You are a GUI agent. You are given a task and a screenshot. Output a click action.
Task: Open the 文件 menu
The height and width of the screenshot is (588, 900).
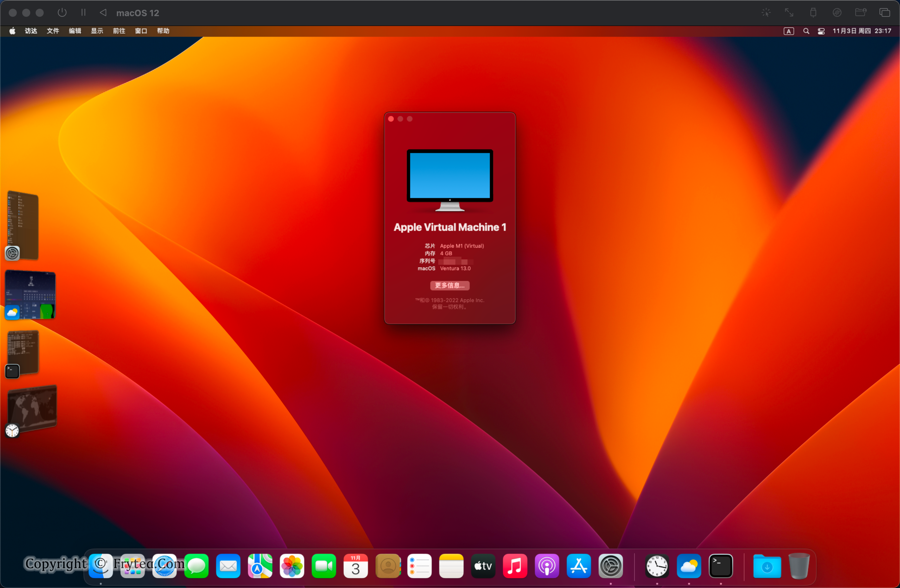coord(52,31)
